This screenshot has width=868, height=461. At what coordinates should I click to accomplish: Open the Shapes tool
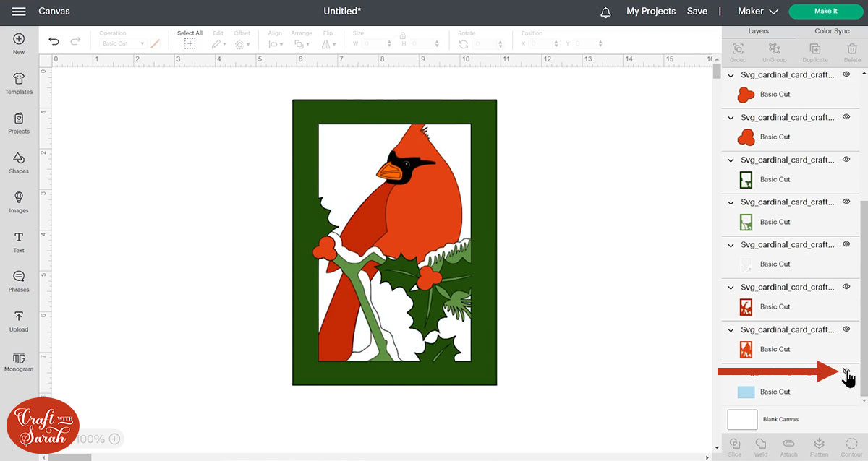coord(19,162)
